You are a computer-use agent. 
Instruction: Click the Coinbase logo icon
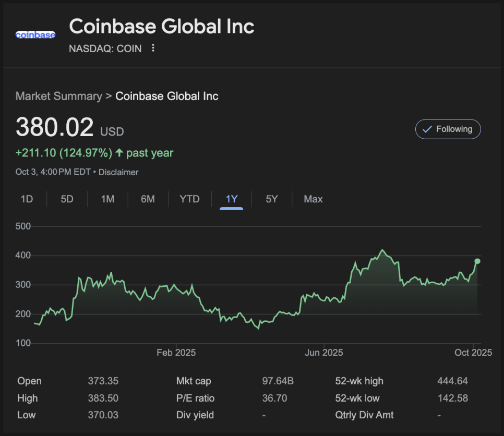pos(35,35)
